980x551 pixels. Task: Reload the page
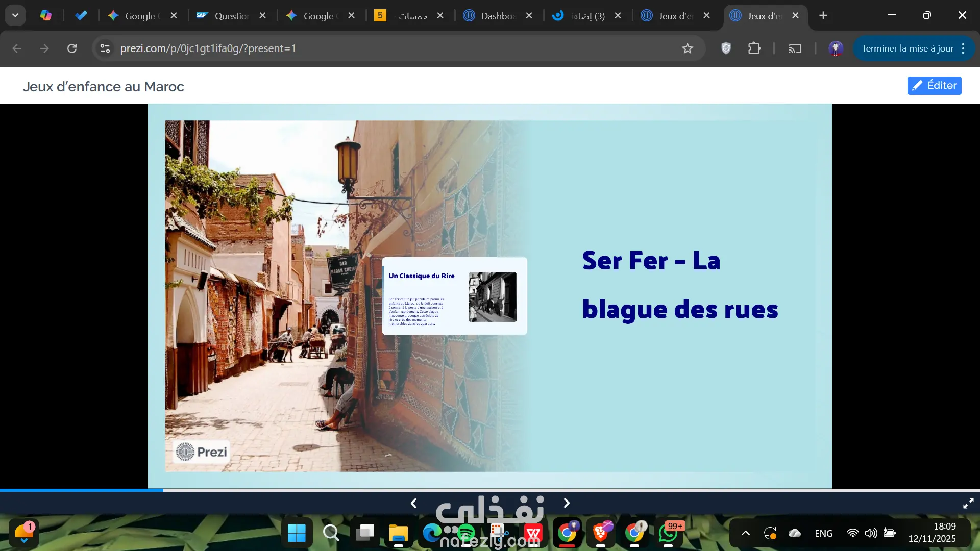click(72, 48)
